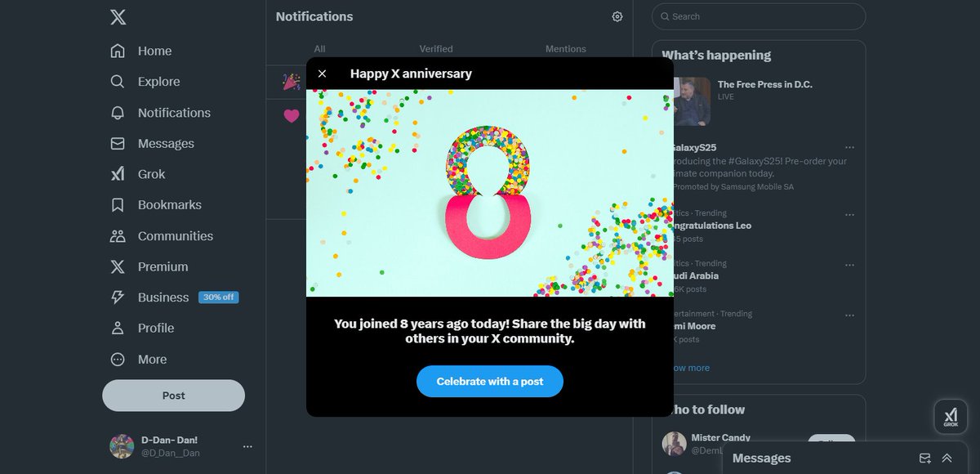Click the 30% off Business badge
Viewport: 980px width, 474px height.
tap(219, 297)
